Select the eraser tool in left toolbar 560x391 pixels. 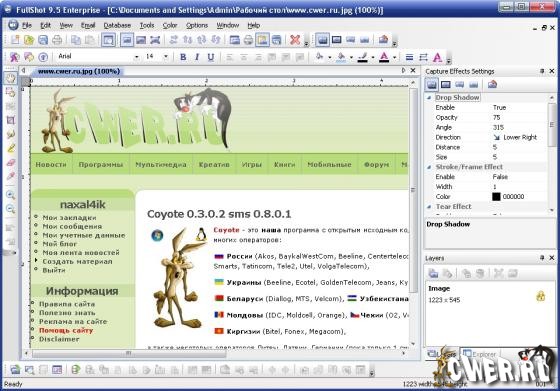10,162
